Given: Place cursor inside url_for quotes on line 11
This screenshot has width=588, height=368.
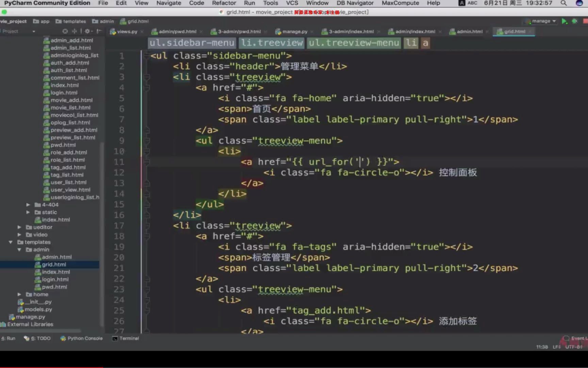Looking at the screenshot, I should click(x=360, y=162).
